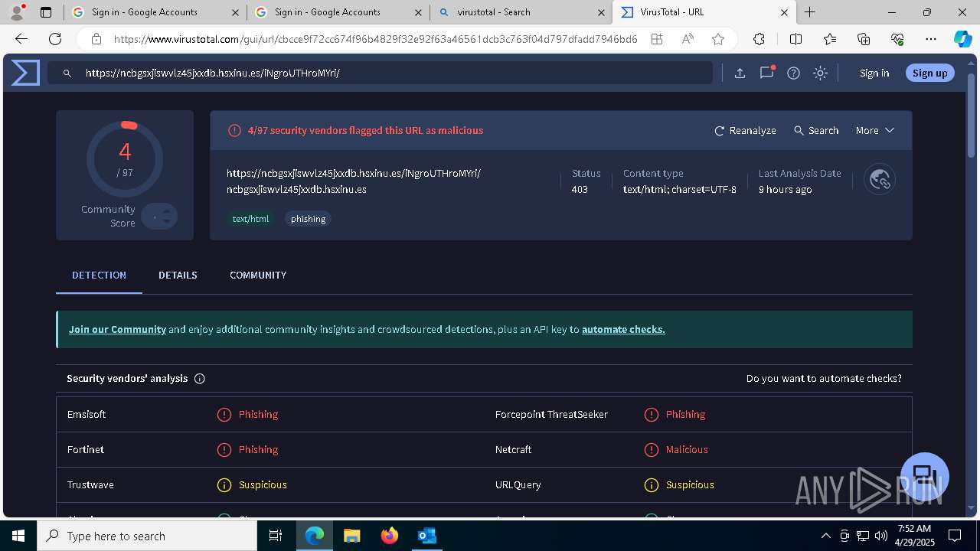
Task: Click the taskbar 'Type here to search' box
Action: click(x=147, y=536)
